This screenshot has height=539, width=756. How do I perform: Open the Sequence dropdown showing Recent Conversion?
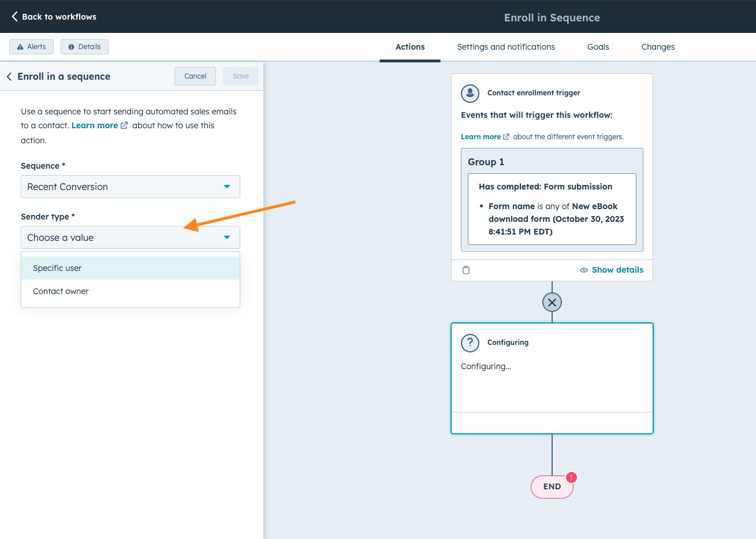click(130, 187)
